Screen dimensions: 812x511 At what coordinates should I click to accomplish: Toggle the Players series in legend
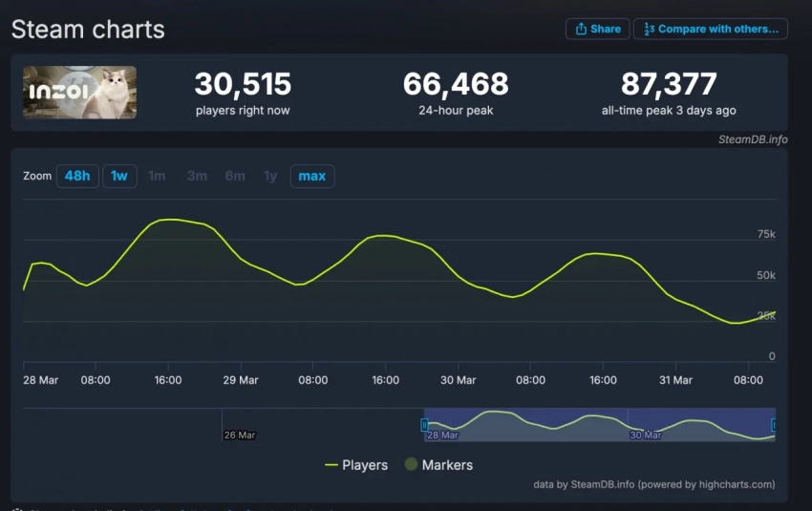tap(356, 465)
